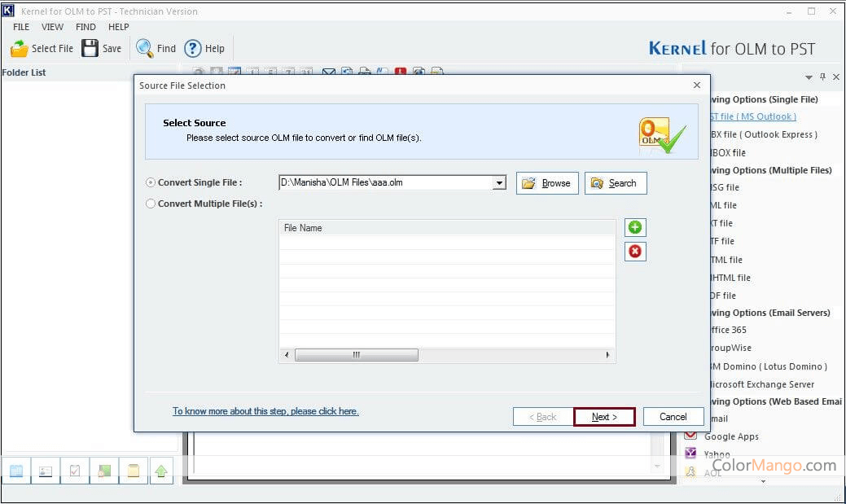
Task: Click the red remove file button
Action: click(635, 252)
